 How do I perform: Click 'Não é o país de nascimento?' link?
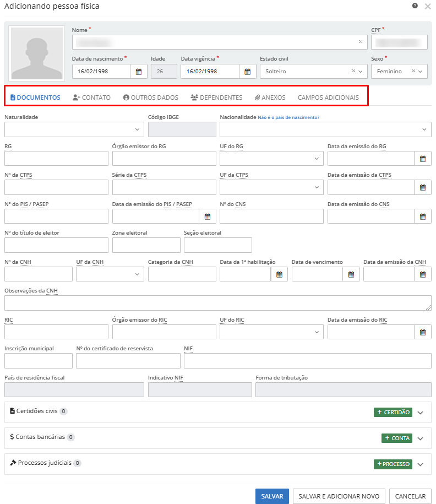coord(288,117)
